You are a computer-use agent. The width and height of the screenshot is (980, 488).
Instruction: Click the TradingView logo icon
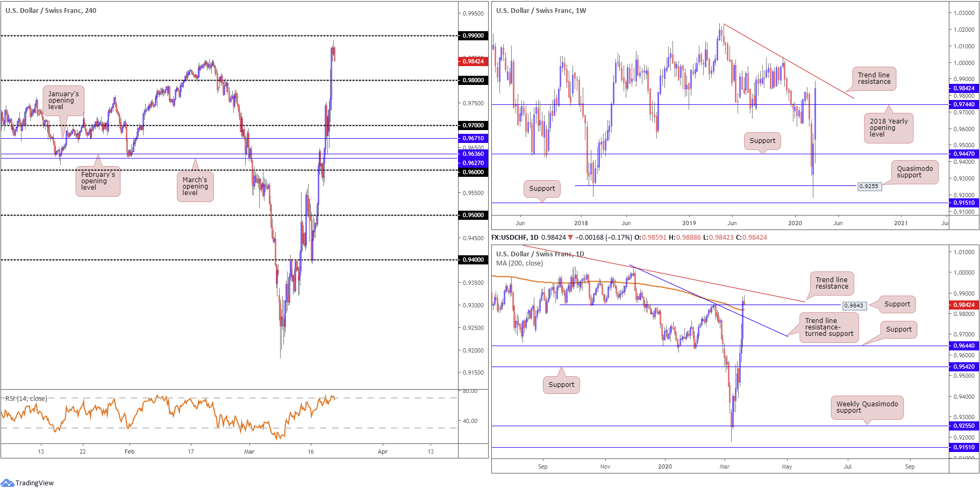pyautogui.click(x=7, y=483)
